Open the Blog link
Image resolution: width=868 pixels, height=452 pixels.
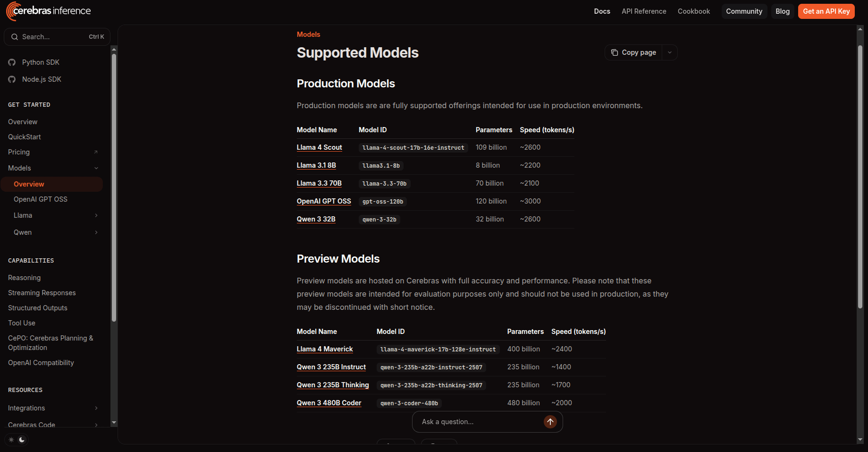click(783, 11)
